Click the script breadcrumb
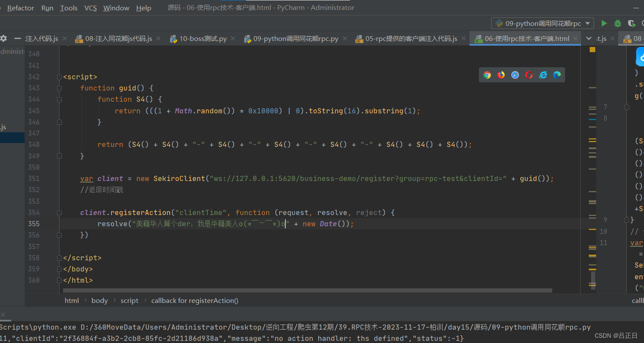 coord(129,300)
